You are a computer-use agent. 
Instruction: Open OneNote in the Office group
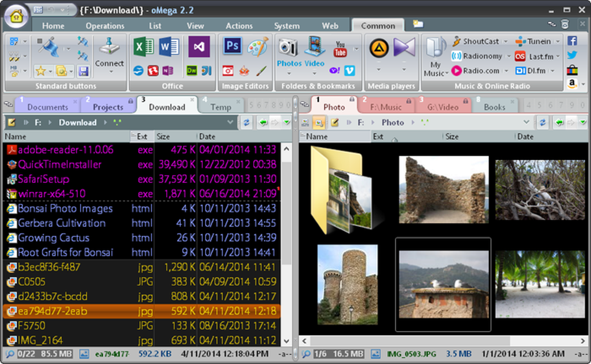point(167,71)
